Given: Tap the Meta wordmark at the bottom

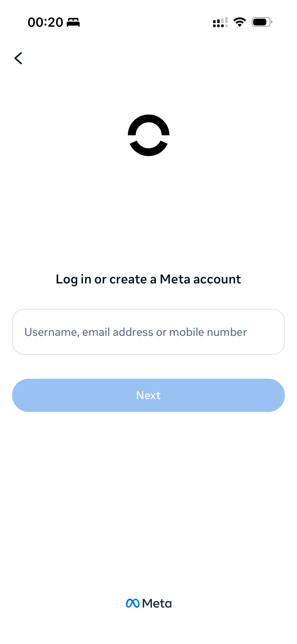Looking at the screenshot, I should (157, 603).
